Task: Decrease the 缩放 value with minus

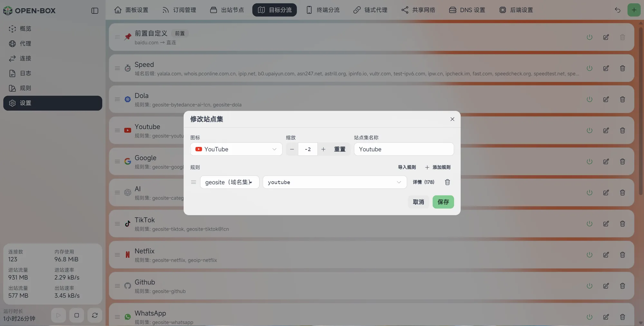Action: click(x=292, y=149)
